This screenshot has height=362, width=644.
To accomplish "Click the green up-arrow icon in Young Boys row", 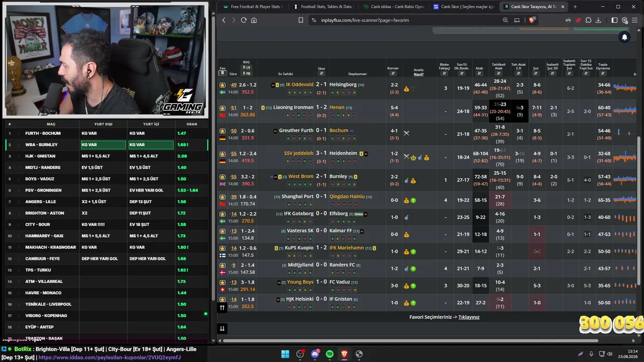I will pos(413,286).
